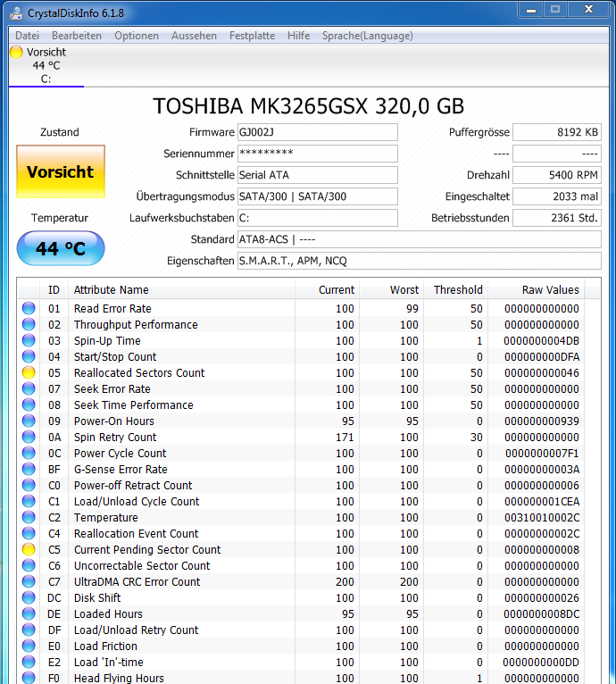Click the blue status icon for Uncorrectable Sector Count
616x684 pixels.
(x=29, y=565)
